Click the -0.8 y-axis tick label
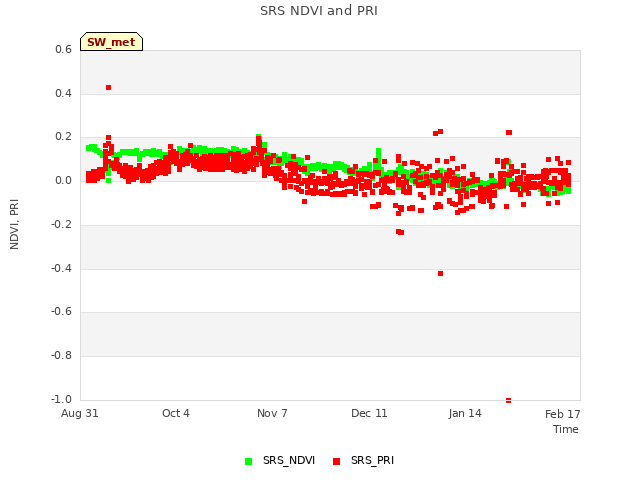Image resolution: width=640 pixels, height=480 pixels. click(x=61, y=356)
